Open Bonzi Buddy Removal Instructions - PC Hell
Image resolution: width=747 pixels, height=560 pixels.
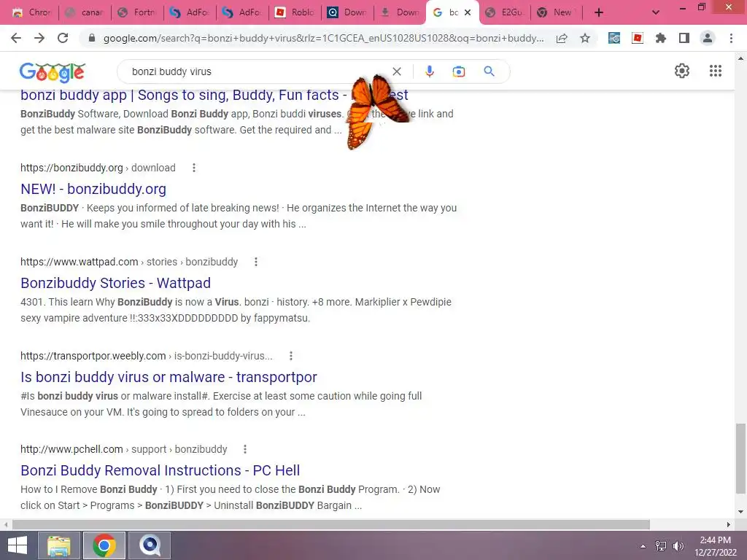tap(160, 470)
